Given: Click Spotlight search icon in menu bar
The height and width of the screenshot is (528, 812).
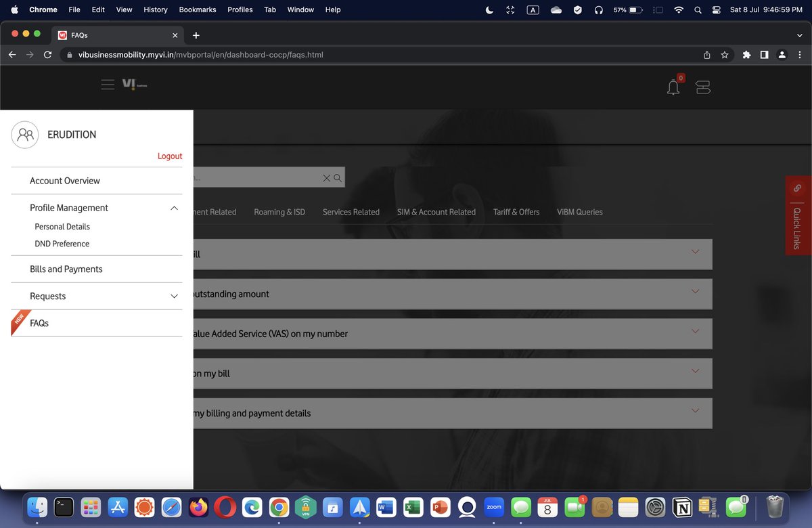Looking at the screenshot, I should coord(698,10).
